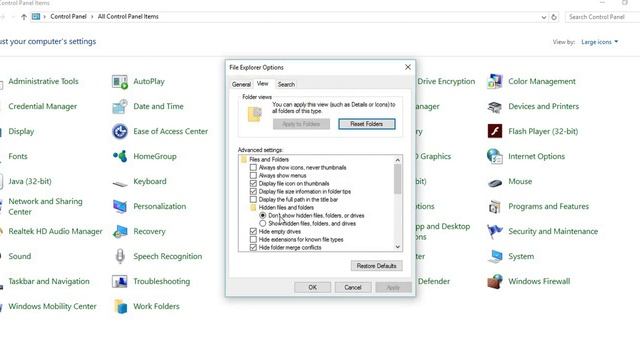Open the Flash Player (32-bit) icon
The height and width of the screenshot is (360, 640).
click(495, 131)
